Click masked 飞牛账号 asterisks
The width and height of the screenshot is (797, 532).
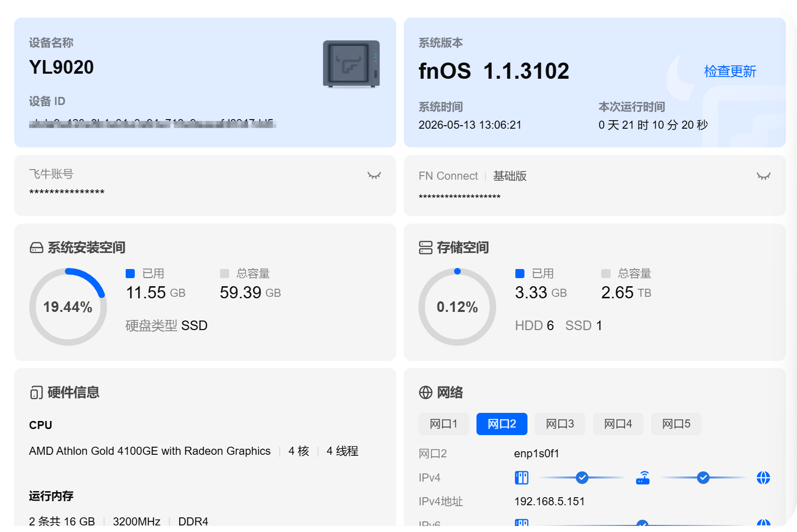(x=67, y=192)
